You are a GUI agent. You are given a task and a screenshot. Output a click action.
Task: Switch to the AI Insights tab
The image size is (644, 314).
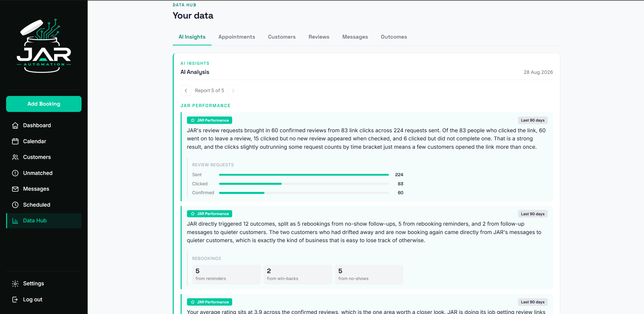pyautogui.click(x=192, y=37)
